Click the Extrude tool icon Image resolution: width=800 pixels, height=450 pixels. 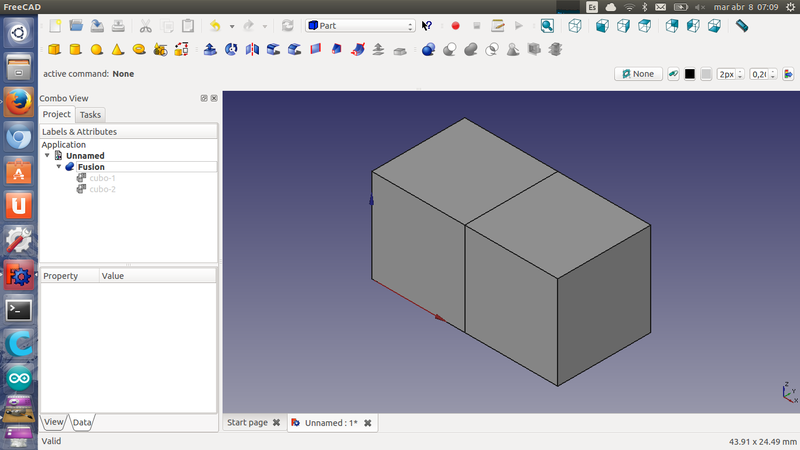[210, 48]
